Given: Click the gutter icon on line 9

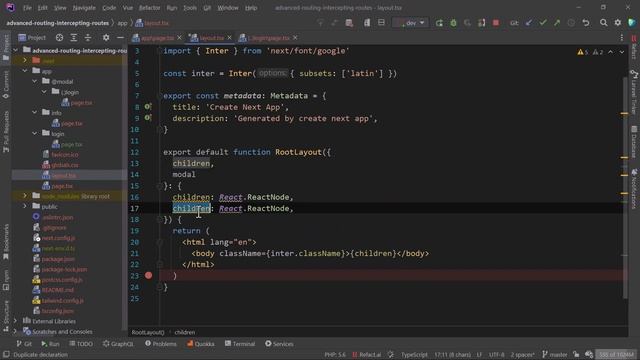Looking at the screenshot, I should [x=148, y=118].
